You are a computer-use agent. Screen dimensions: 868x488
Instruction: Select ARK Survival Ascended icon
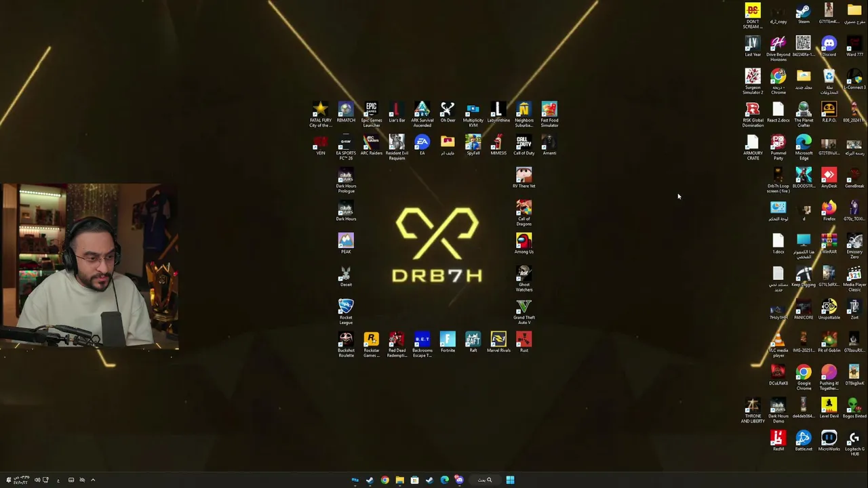point(422,115)
